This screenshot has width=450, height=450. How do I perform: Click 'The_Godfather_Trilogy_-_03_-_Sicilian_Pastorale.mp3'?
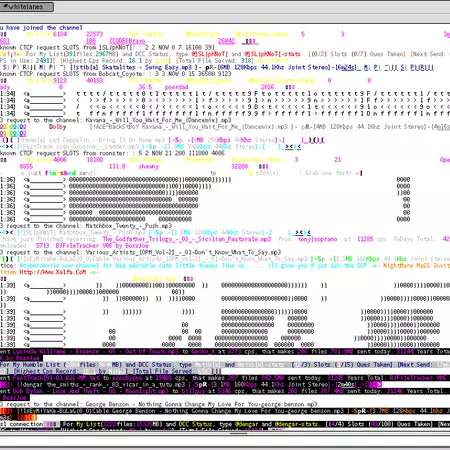click(x=187, y=239)
